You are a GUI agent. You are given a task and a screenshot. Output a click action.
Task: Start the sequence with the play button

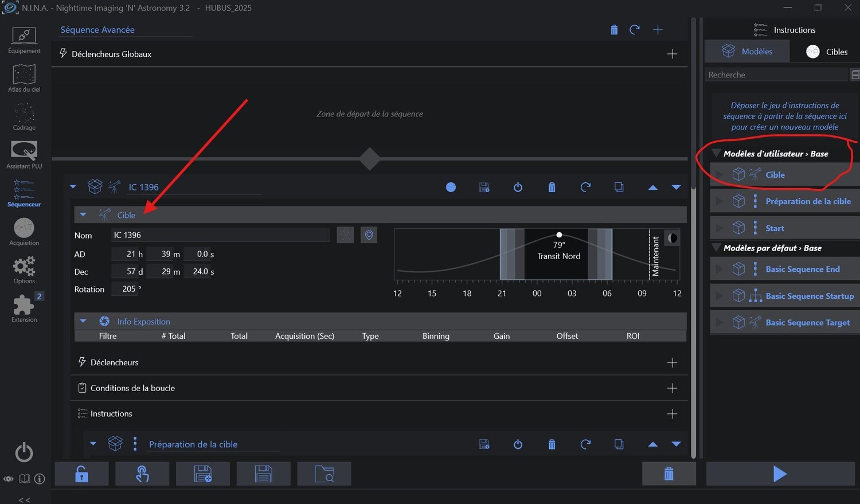point(780,474)
